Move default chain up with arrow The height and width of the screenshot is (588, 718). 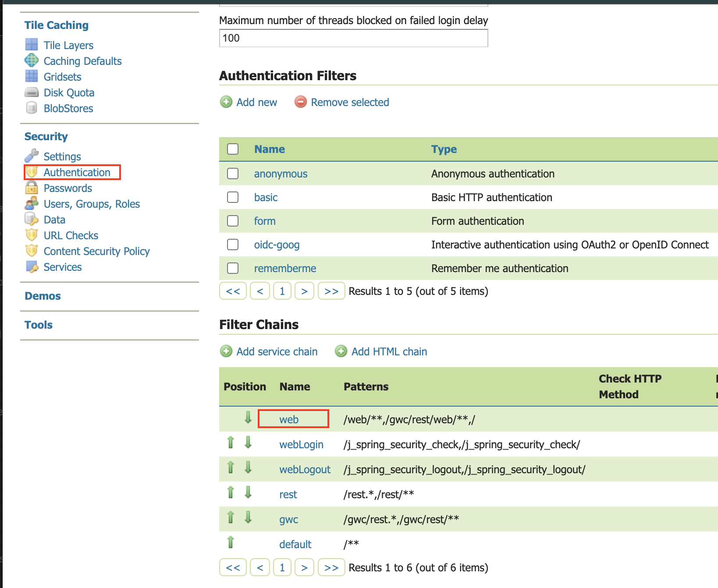pos(231,543)
